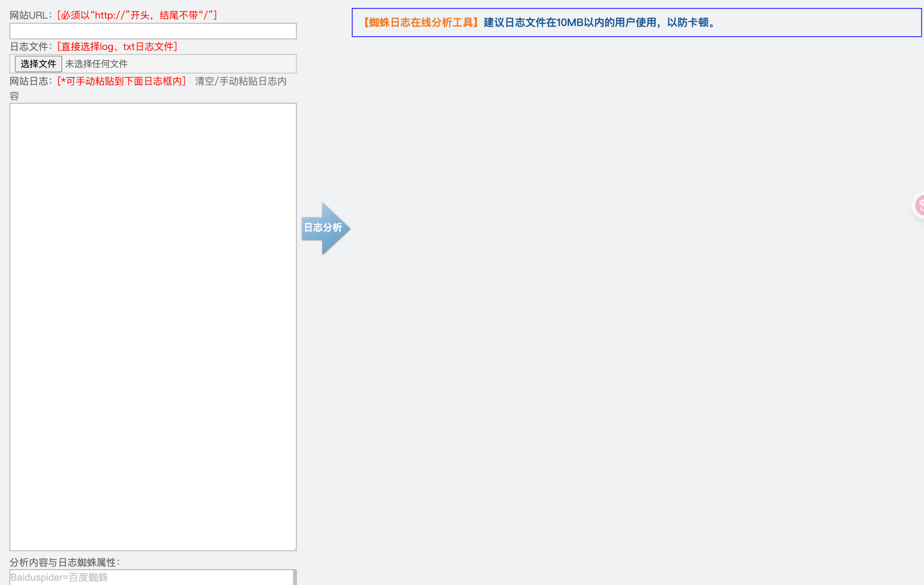The image size is (924, 585).
Task: Click the red log、txt file type hint
Action: point(117,47)
